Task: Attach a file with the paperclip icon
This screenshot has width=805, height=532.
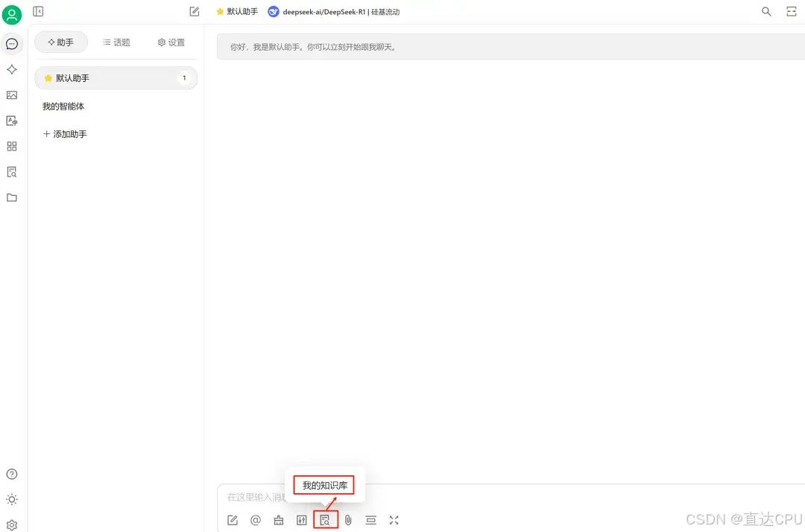Action: [348, 520]
